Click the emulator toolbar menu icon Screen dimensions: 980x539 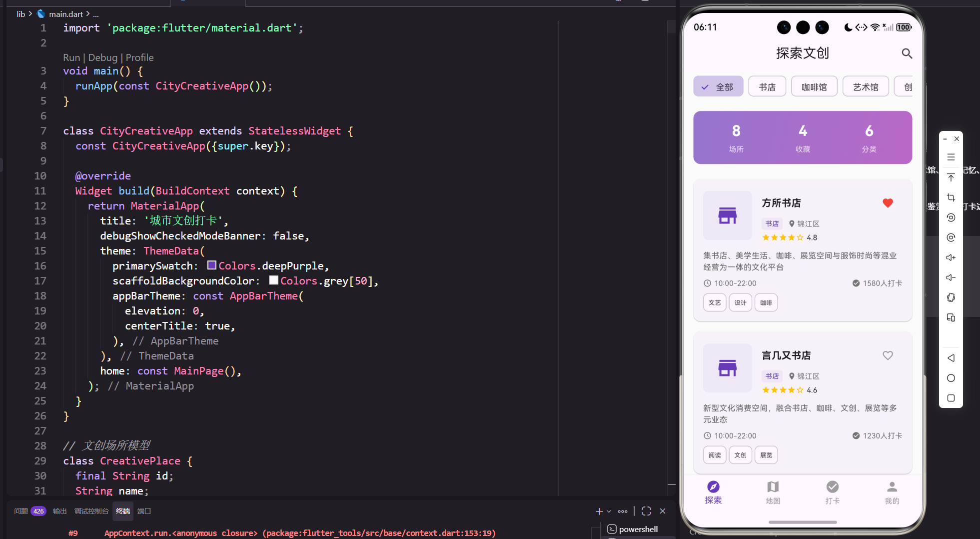coord(951,157)
